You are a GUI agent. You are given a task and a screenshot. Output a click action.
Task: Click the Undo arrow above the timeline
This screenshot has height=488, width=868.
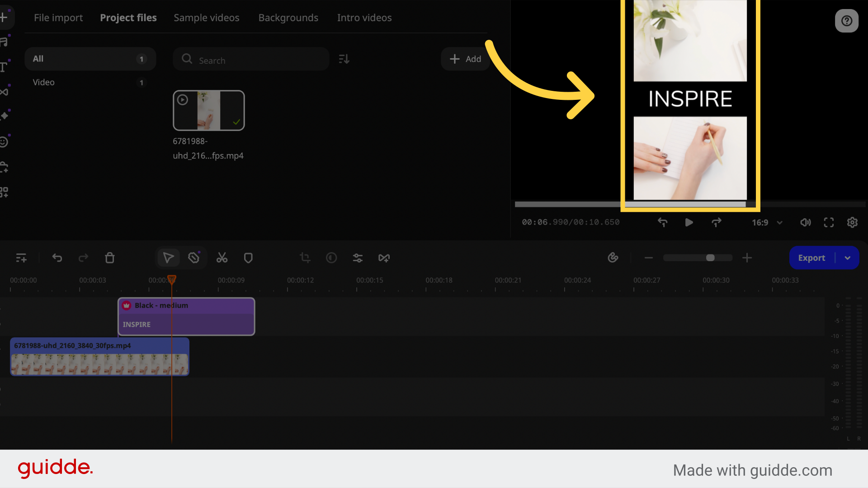tap(57, 258)
